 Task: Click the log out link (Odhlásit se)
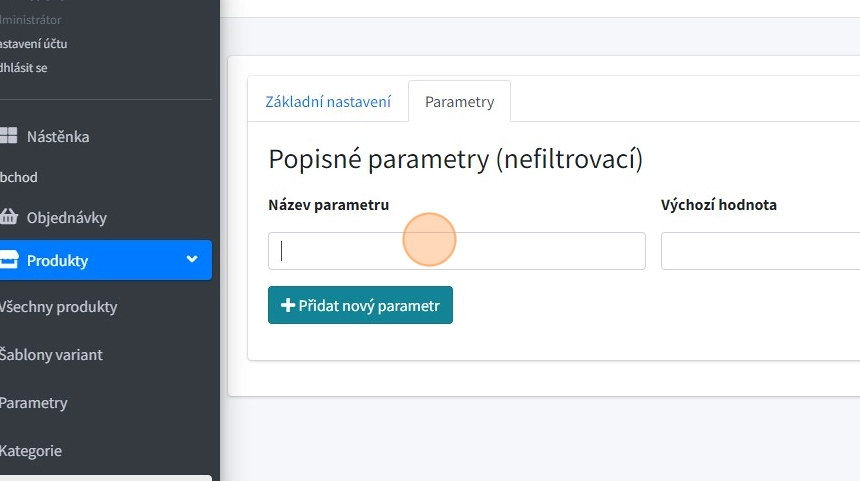[24, 68]
